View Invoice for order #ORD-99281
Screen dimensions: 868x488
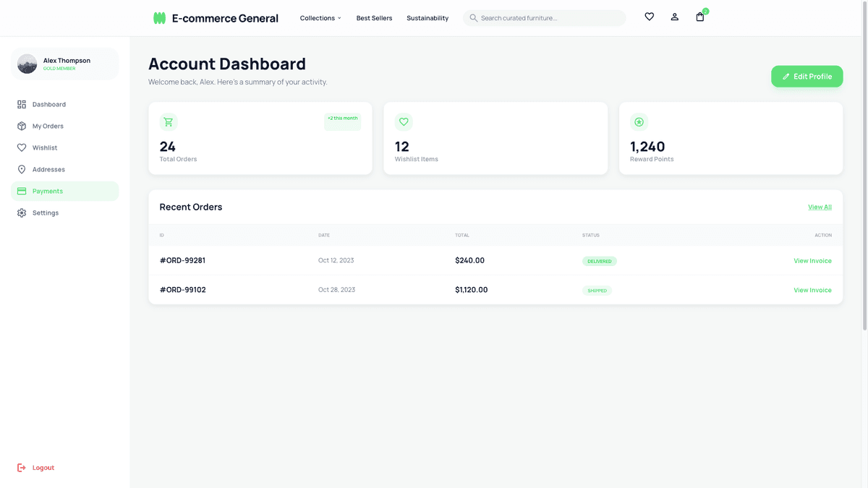812,260
